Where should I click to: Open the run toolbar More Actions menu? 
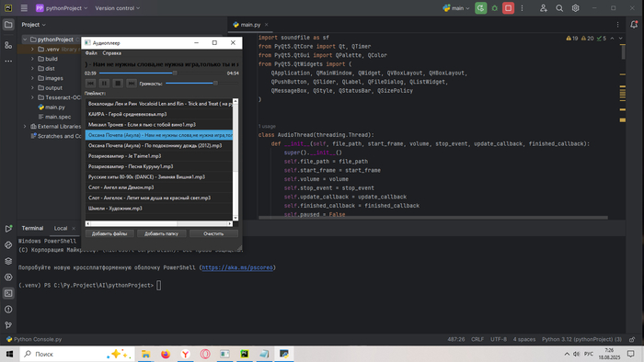[x=522, y=8]
